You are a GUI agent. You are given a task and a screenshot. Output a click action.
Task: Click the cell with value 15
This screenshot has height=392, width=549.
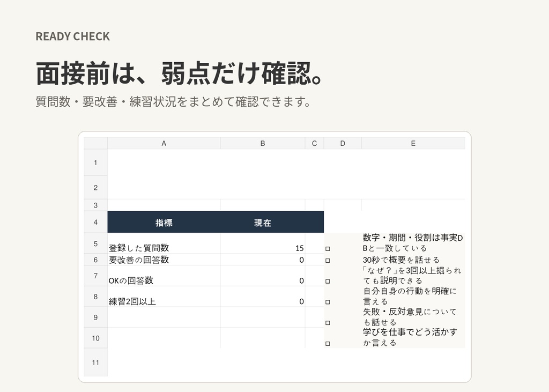pos(263,243)
